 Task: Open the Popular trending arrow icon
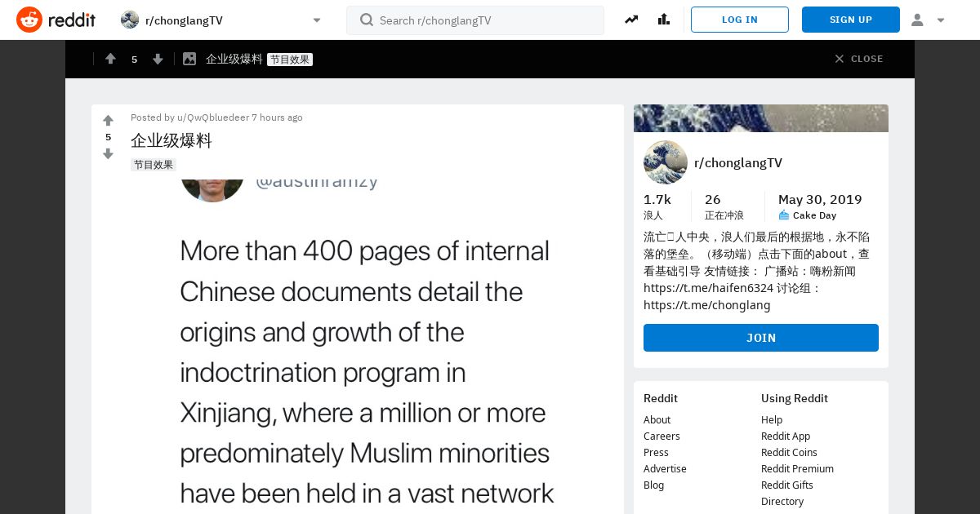point(631,20)
